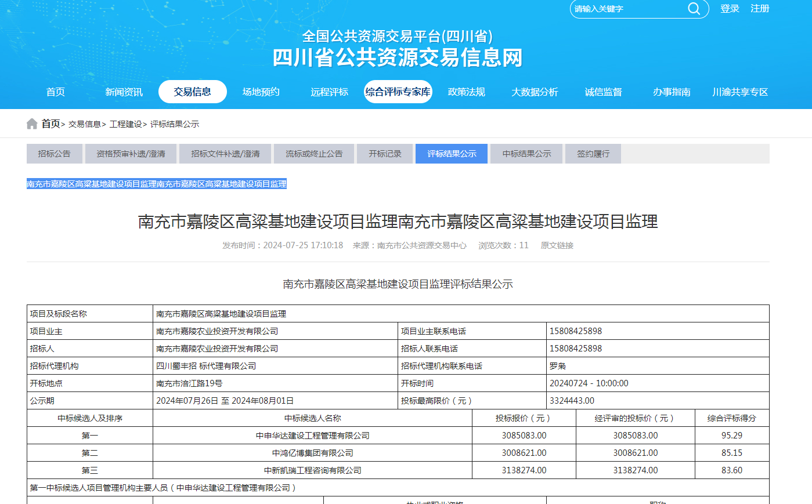Viewport: 812px width, 504px height.
Task: Open 诚信监督 navigation item
Action: [604, 92]
